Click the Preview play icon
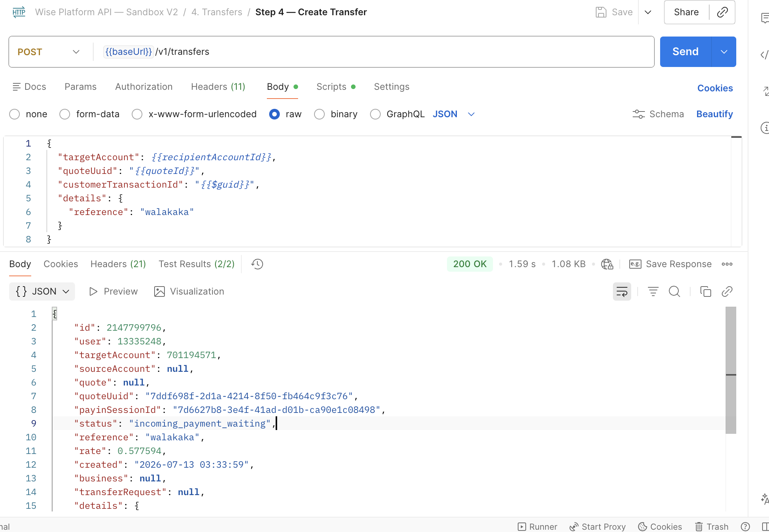 [x=93, y=291]
